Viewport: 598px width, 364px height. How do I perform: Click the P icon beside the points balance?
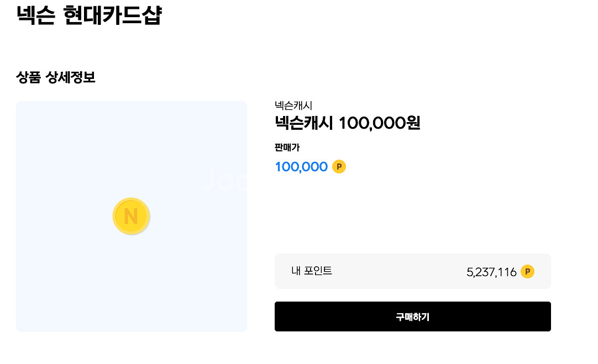pyautogui.click(x=527, y=271)
